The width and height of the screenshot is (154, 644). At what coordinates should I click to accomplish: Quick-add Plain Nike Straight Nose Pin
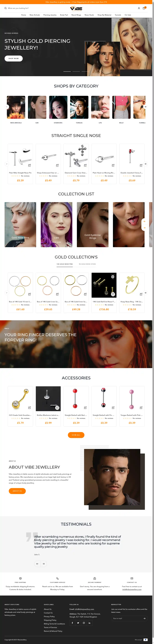tap(30, 165)
